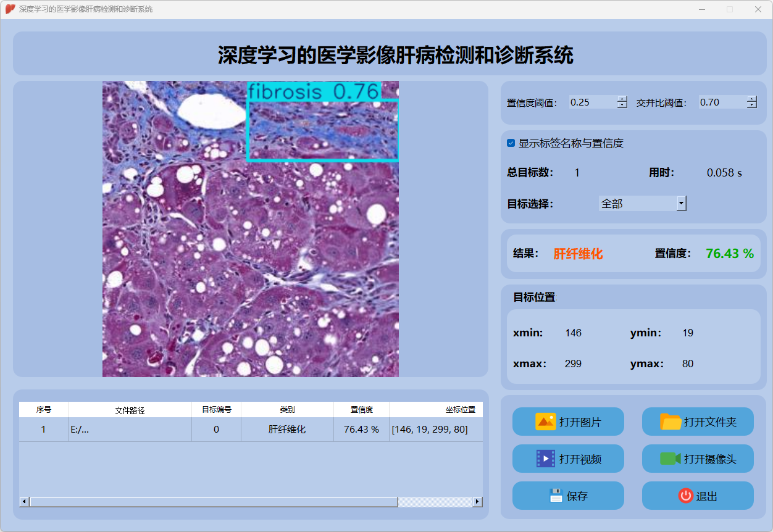Click the table scrollbar left arrow
The height and width of the screenshot is (532, 773).
tap(24, 502)
